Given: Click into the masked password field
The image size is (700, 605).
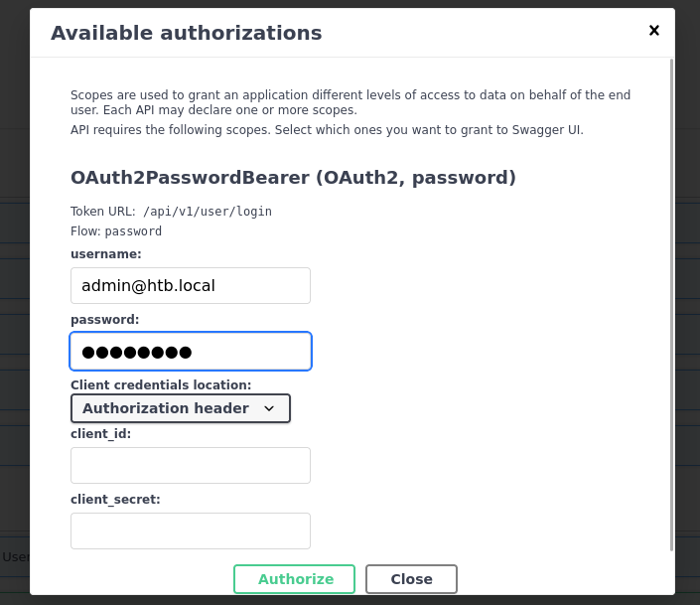Looking at the screenshot, I should 191,352.
